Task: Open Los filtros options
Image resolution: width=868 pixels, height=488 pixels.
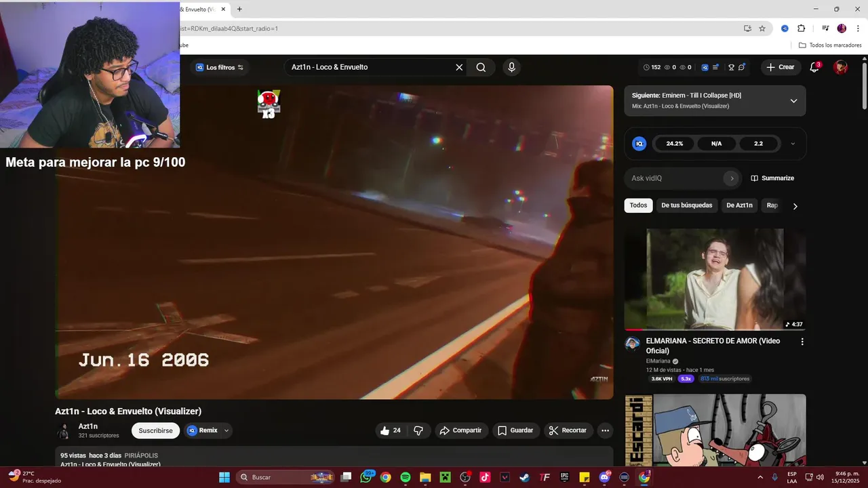Action: [x=219, y=67]
